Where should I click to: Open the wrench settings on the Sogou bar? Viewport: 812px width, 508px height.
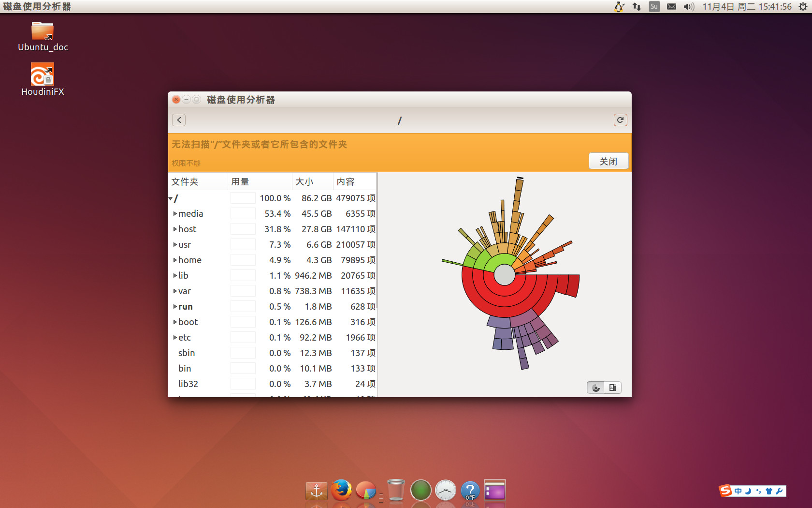point(779,491)
